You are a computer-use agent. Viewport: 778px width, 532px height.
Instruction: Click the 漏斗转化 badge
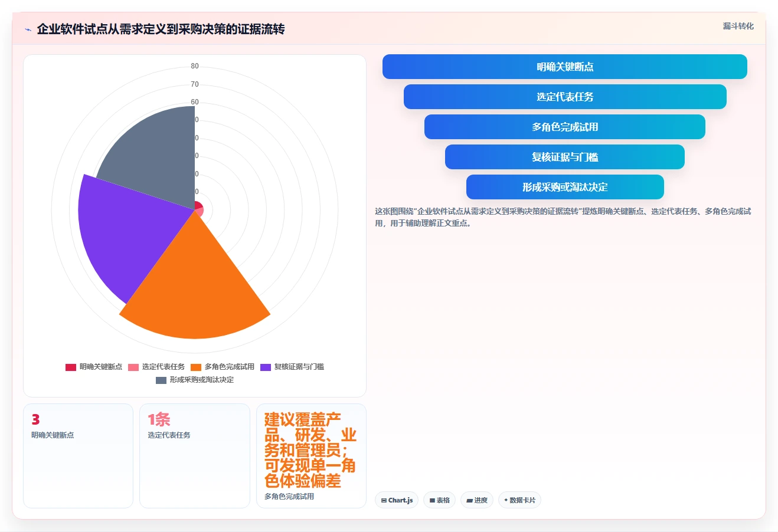tap(738, 26)
